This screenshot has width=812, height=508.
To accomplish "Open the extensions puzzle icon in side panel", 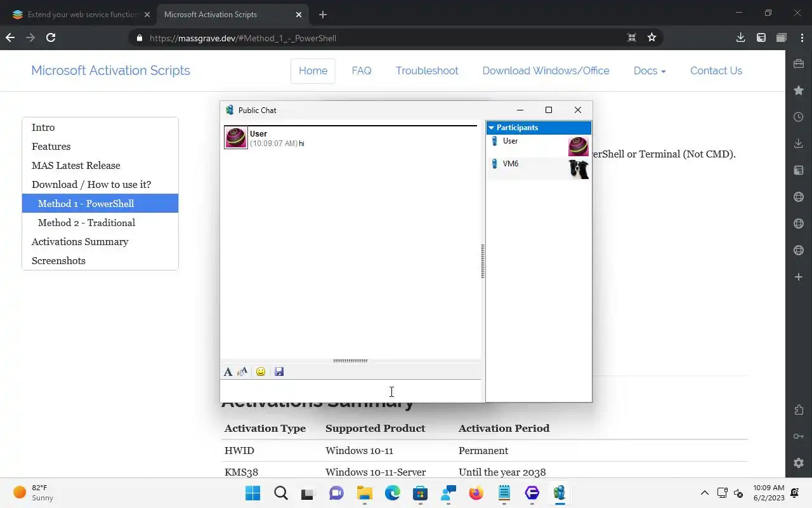I will click(x=799, y=410).
